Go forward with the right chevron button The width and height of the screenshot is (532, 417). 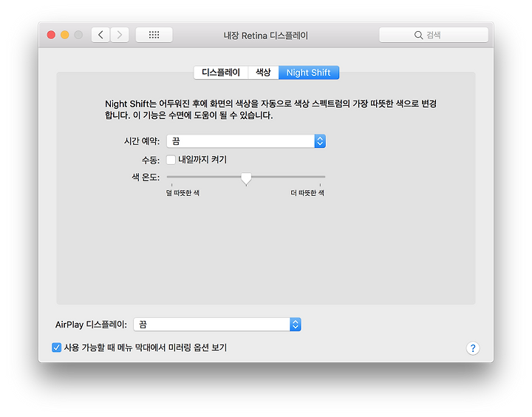tap(120, 35)
